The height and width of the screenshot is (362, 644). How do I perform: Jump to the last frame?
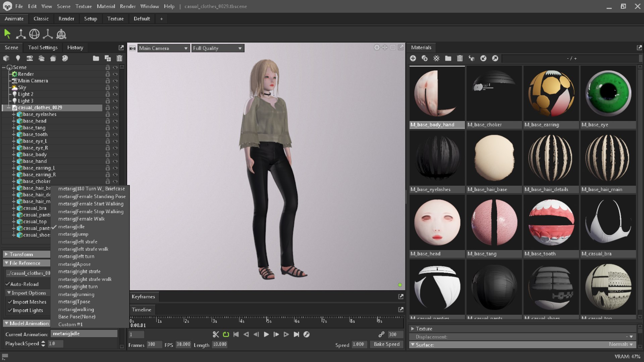pyautogui.click(x=297, y=335)
